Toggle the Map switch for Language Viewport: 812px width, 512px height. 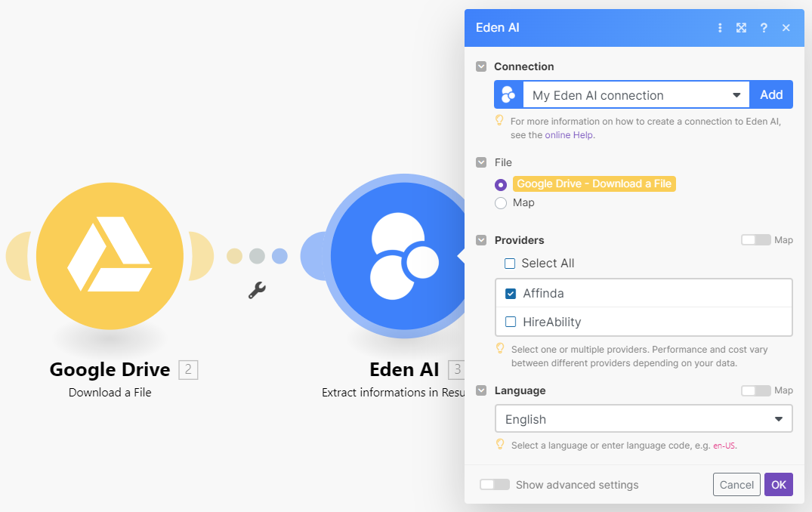756,390
